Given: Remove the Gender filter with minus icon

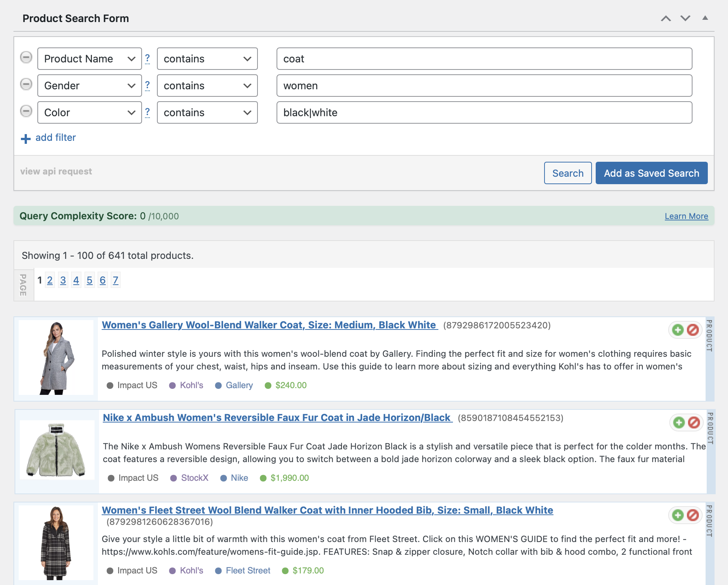Looking at the screenshot, I should 26,84.
